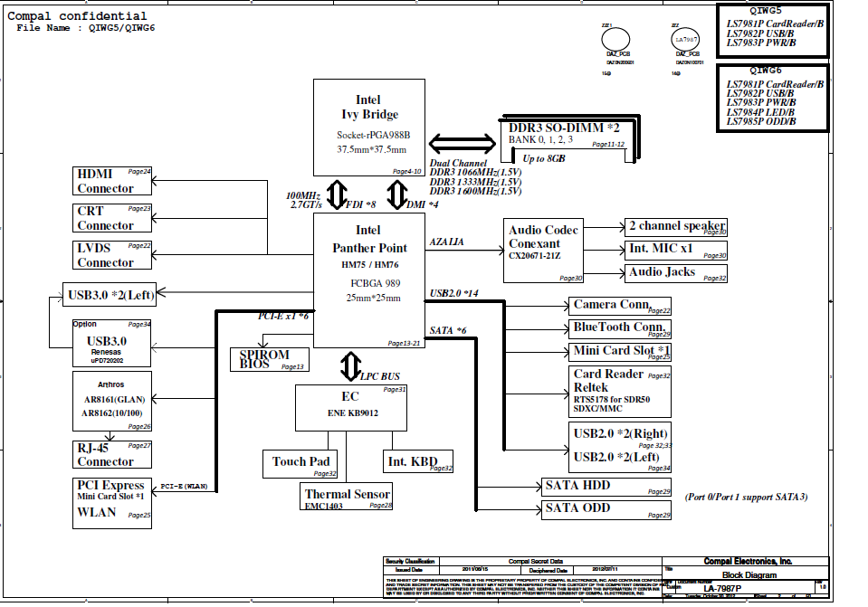Select the SATA HDD box
Image resolution: width=868 pixels, height=607 pixels.
[606, 487]
